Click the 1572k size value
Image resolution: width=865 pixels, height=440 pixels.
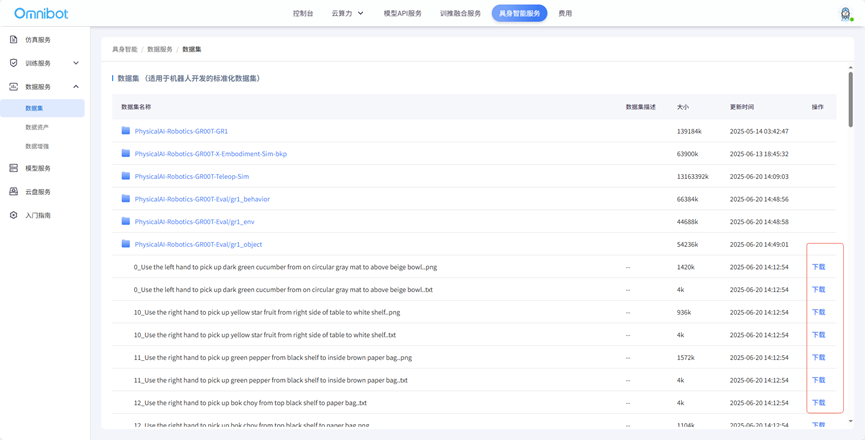tap(686, 357)
